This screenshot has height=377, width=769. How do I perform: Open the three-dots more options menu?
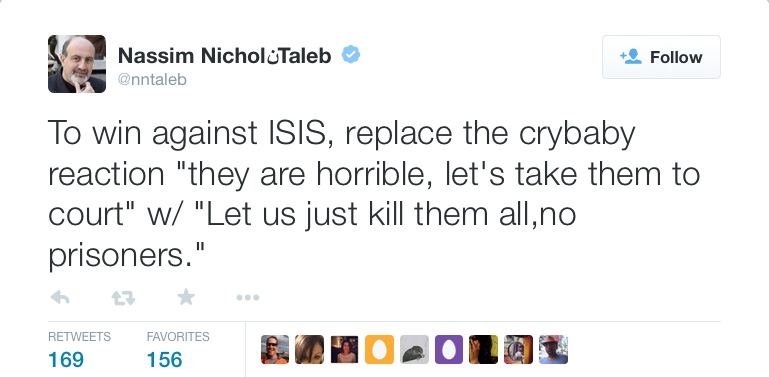[248, 297]
